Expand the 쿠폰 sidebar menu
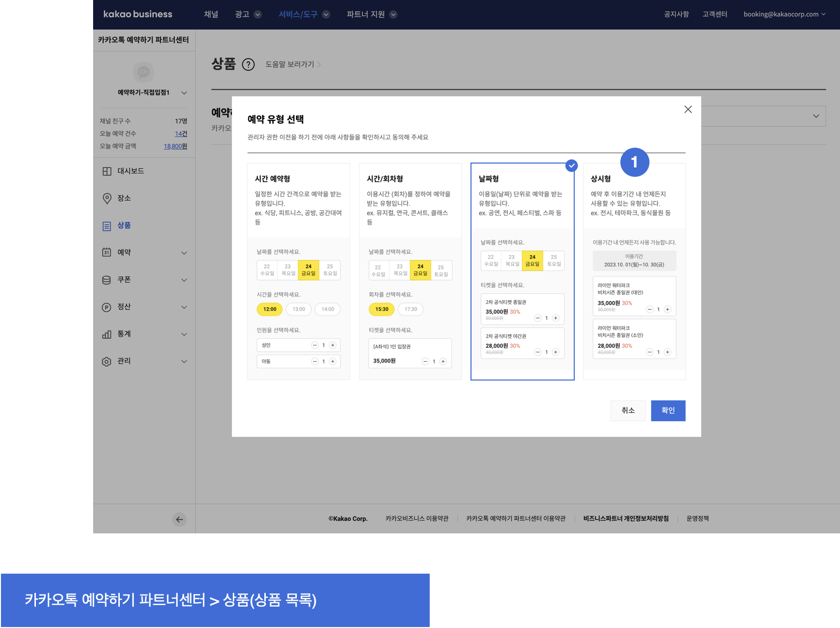Screen dimensions: 840x628 pos(144,280)
